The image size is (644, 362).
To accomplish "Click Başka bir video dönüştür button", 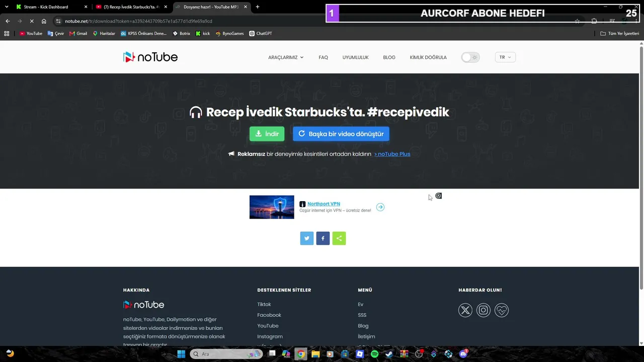I will tap(341, 134).
